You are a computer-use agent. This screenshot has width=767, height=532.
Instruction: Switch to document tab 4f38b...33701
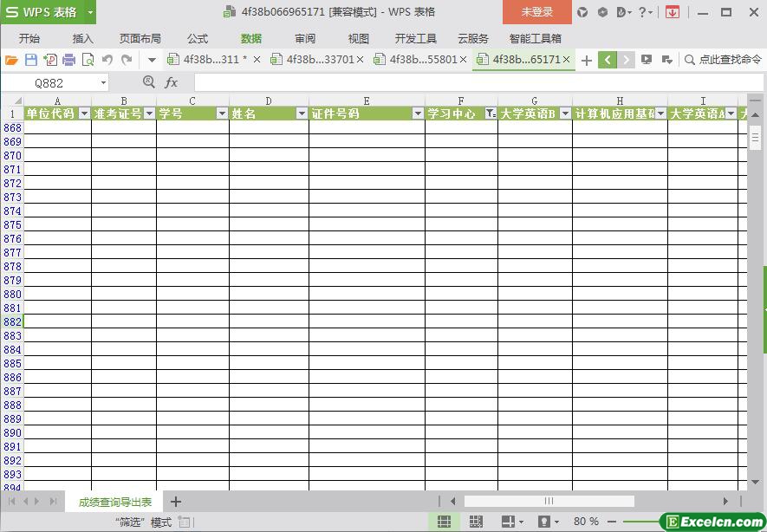tap(313, 60)
